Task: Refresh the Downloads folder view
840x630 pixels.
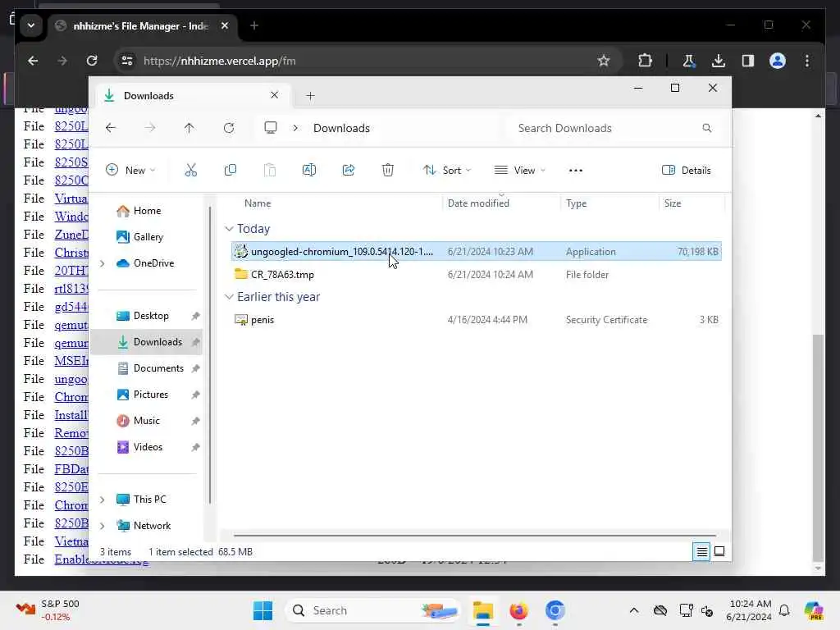Action: 229,128
